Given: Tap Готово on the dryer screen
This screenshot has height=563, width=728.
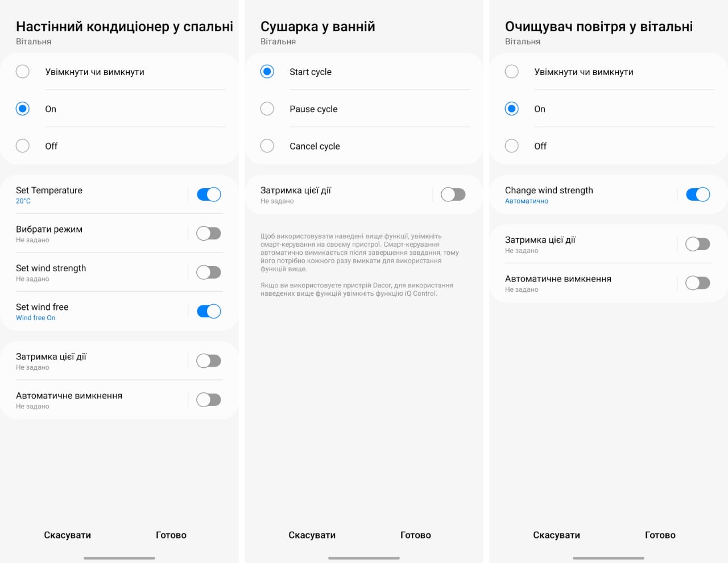Looking at the screenshot, I should [x=416, y=535].
